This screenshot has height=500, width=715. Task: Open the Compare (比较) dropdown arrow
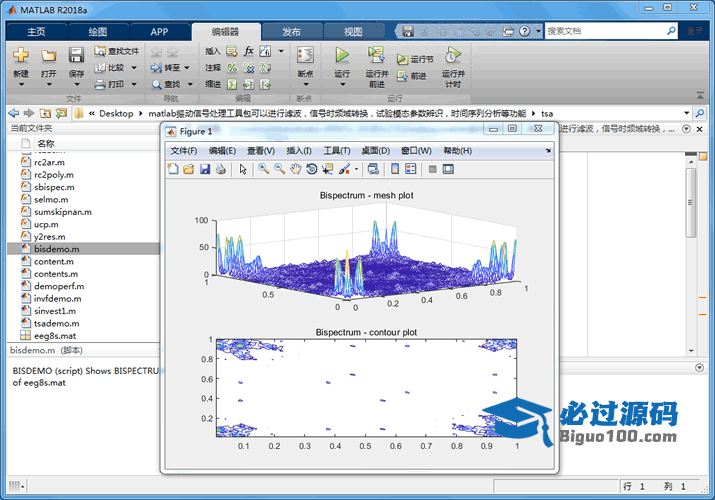[x=134, y=68]
